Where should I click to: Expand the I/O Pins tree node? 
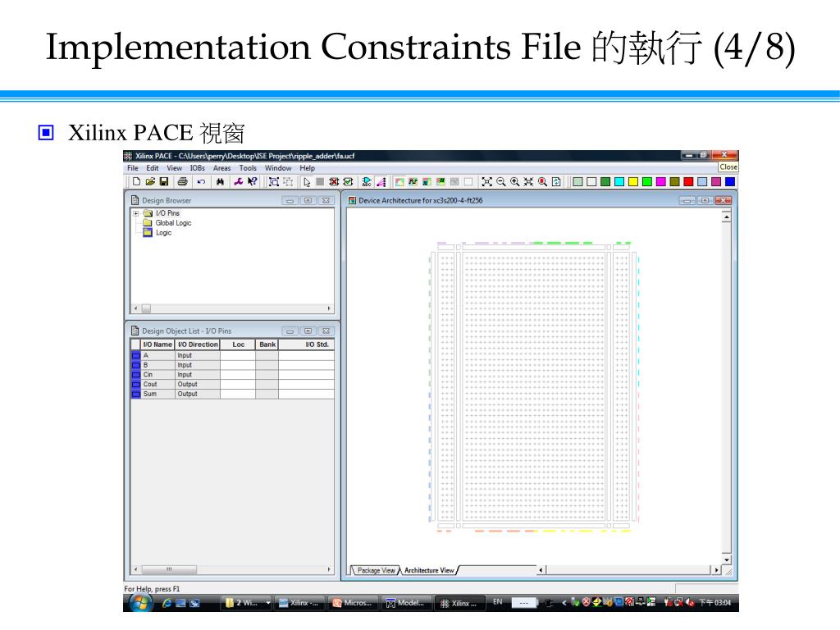coord(136,213)
